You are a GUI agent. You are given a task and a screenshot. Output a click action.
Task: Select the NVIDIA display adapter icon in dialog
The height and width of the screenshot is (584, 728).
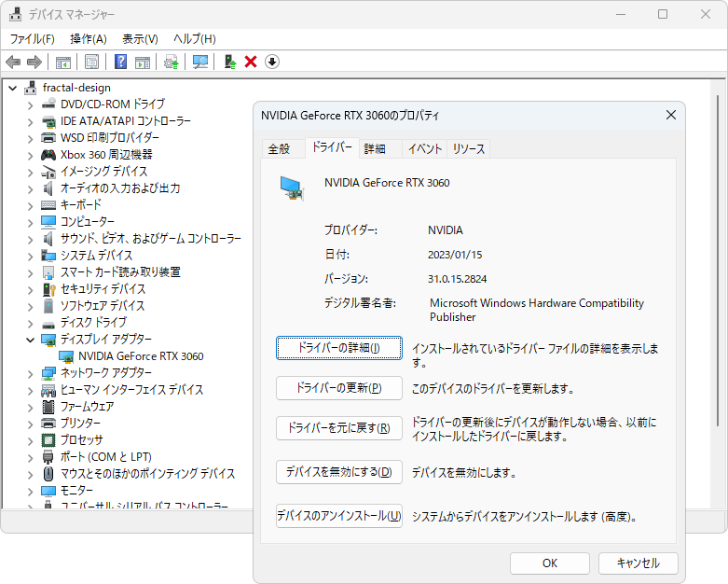click(292, 188)
